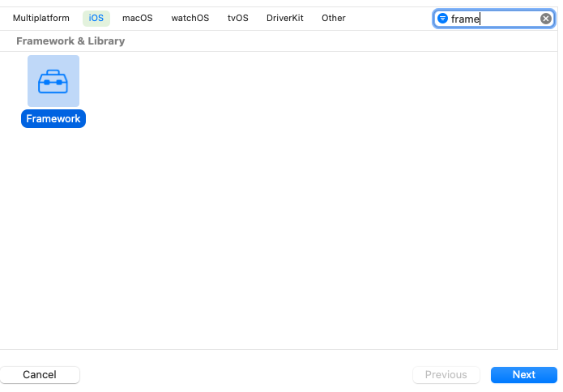Select the Framework label under the icon
This screenshot has width=563, height=392.
53,118
